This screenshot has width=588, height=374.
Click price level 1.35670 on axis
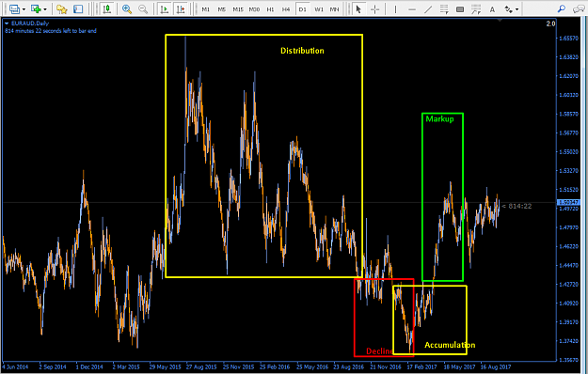click(569, 360)
